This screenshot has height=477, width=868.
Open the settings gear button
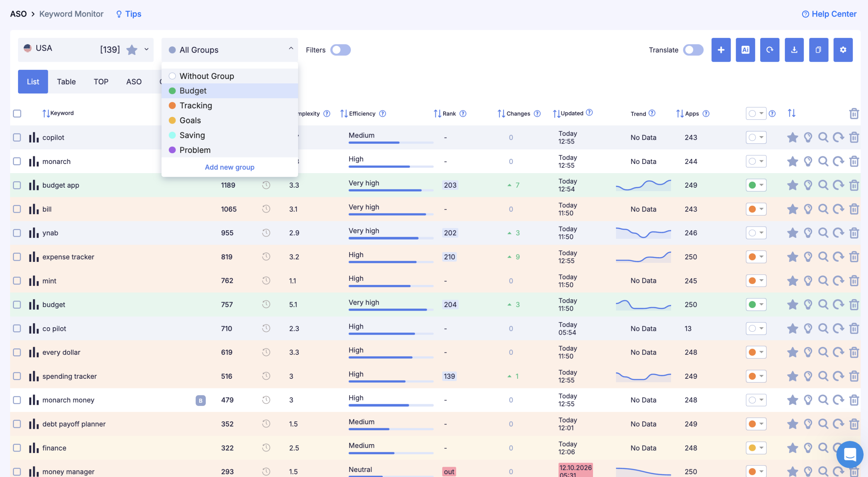(843, 50)
